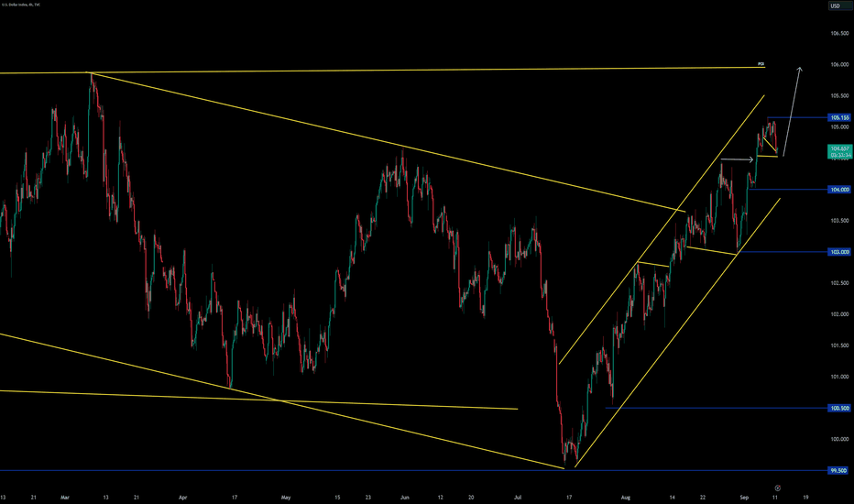854x504 pixels.
Task: Select the 99.500 blue price label
Action: click(x=839, y=470)
